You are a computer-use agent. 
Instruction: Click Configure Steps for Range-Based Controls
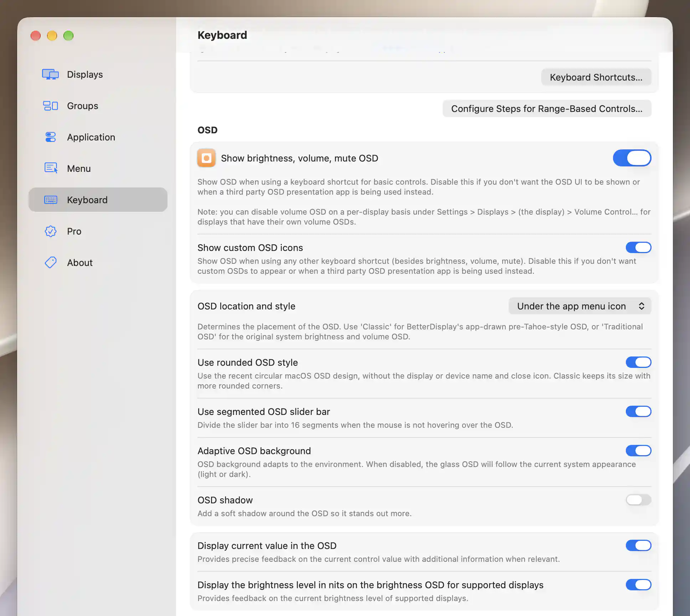tap(547, 108)
